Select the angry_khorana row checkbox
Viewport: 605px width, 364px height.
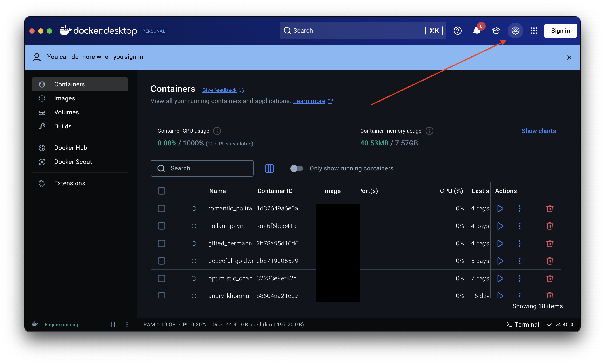[161, 295]
